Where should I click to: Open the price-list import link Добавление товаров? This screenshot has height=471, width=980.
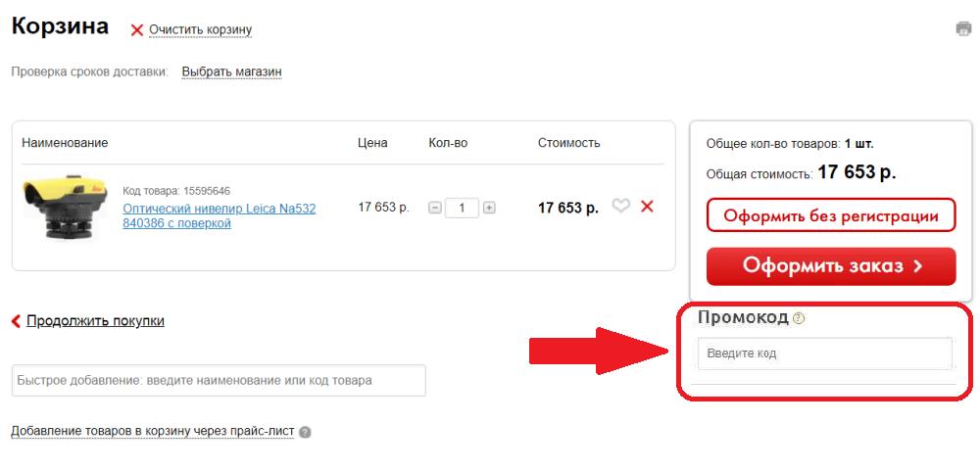[152, 431]
